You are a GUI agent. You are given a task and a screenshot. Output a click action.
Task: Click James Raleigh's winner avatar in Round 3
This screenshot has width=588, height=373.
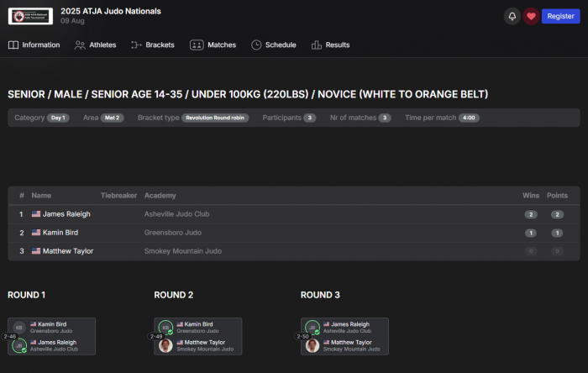[x=312, y=327]
